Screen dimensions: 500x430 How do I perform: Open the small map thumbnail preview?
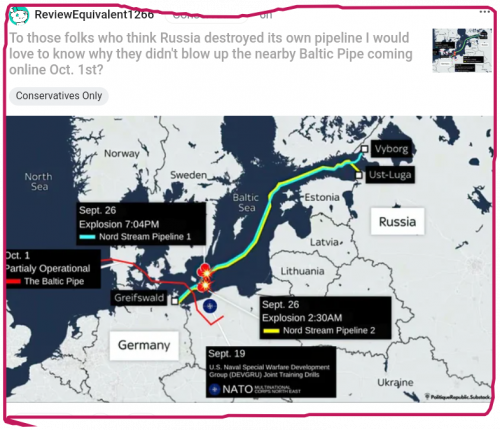[x=462, y=50]
